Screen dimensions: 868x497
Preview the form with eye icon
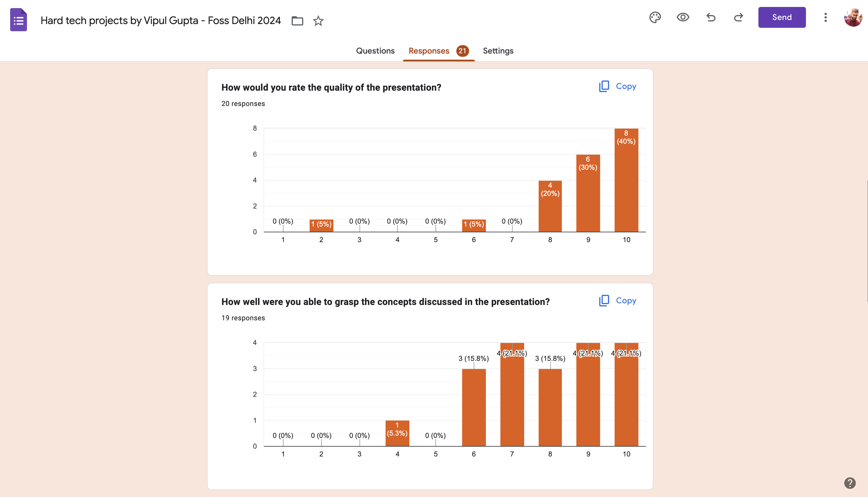coord(682,17)
